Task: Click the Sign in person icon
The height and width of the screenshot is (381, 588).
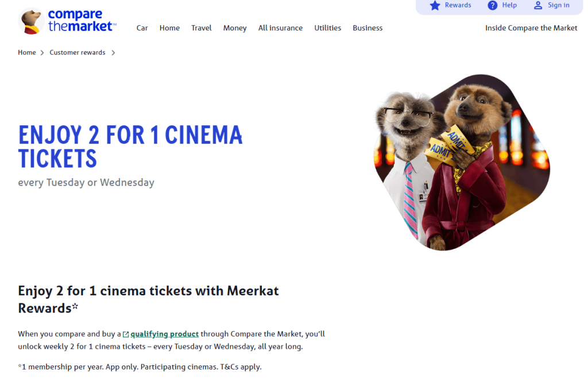Action: click(x=537, y=5)
